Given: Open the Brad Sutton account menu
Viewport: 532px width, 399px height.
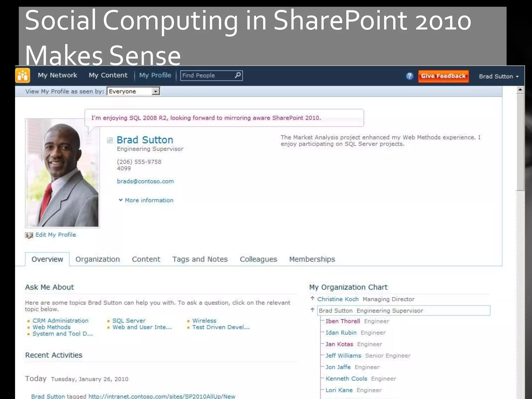Looking at the screenshot, I should pyautogui.click(x=499, y=76).
